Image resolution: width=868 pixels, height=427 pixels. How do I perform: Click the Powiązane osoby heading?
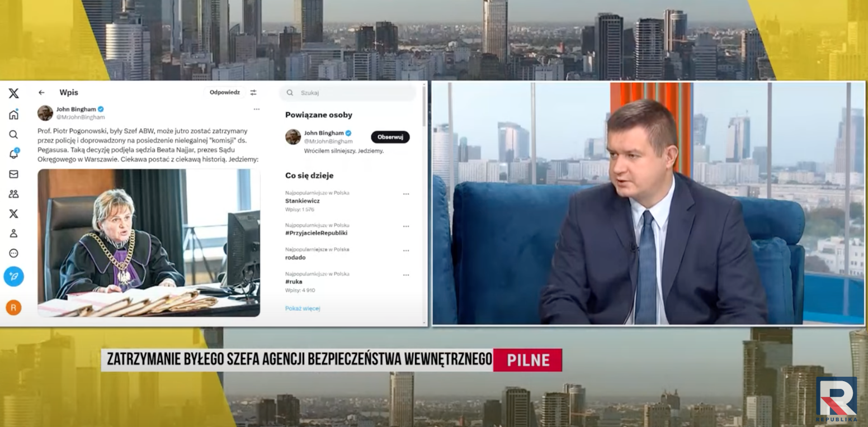[x=319, y=115]
